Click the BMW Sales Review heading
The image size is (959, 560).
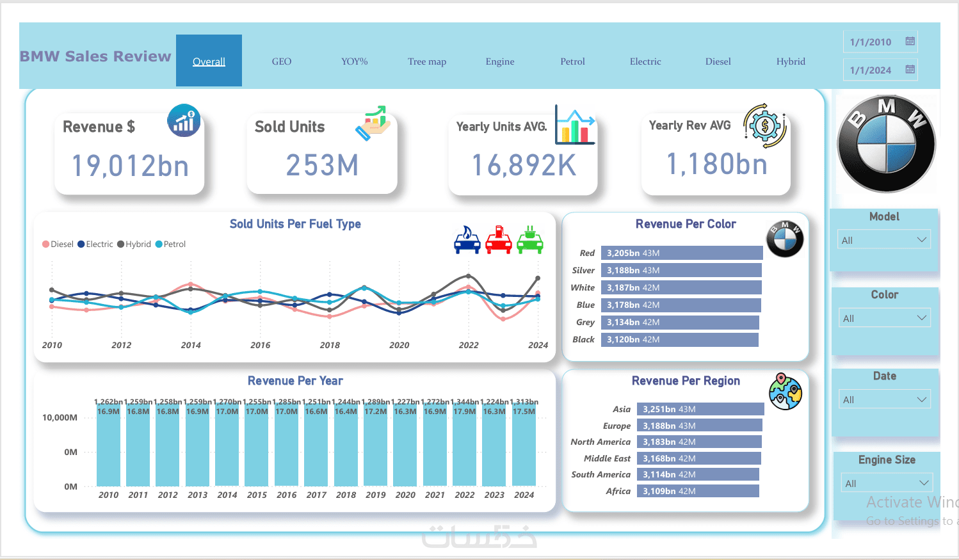(95, 56)
